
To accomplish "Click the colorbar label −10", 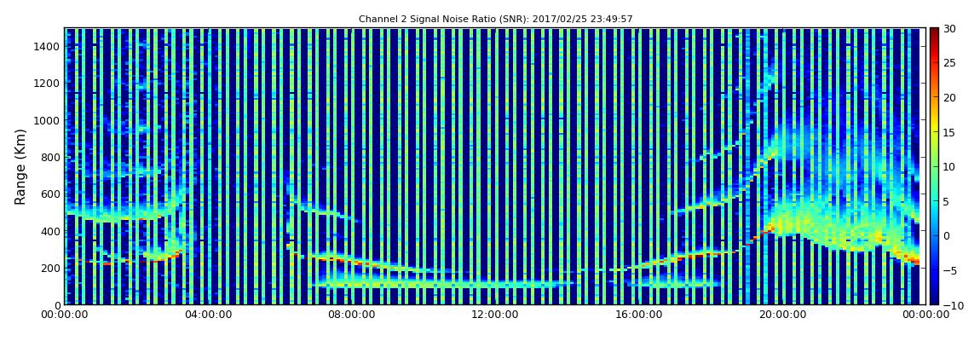I will point(951,305).
